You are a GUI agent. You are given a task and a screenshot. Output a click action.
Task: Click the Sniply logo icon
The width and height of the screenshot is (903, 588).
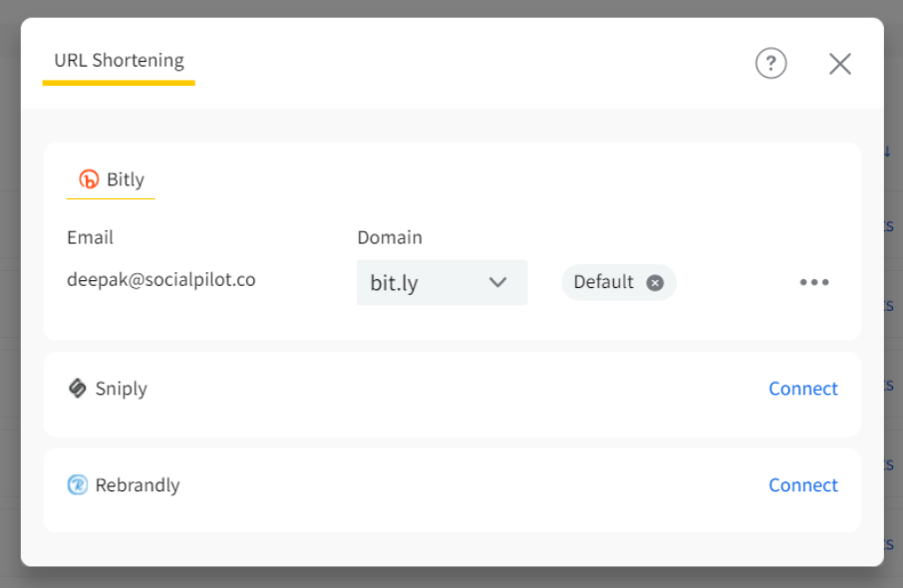click(x=77, y=388)
